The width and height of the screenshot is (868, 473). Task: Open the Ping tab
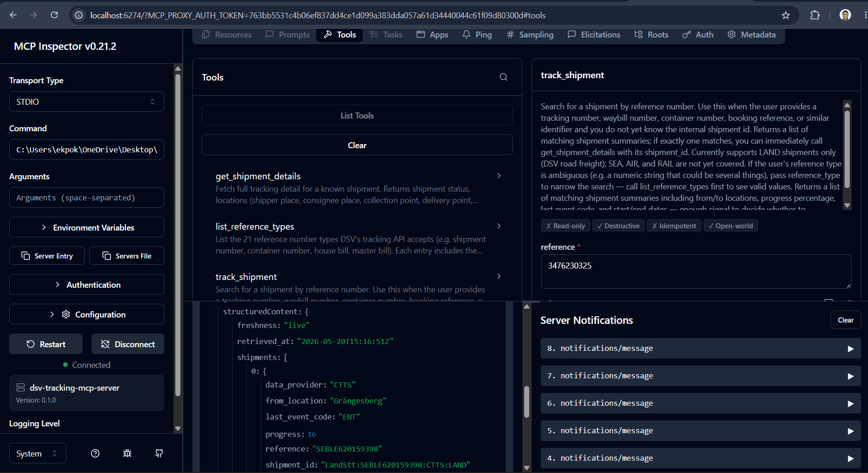pyautogui.click(x=477, y=34)
